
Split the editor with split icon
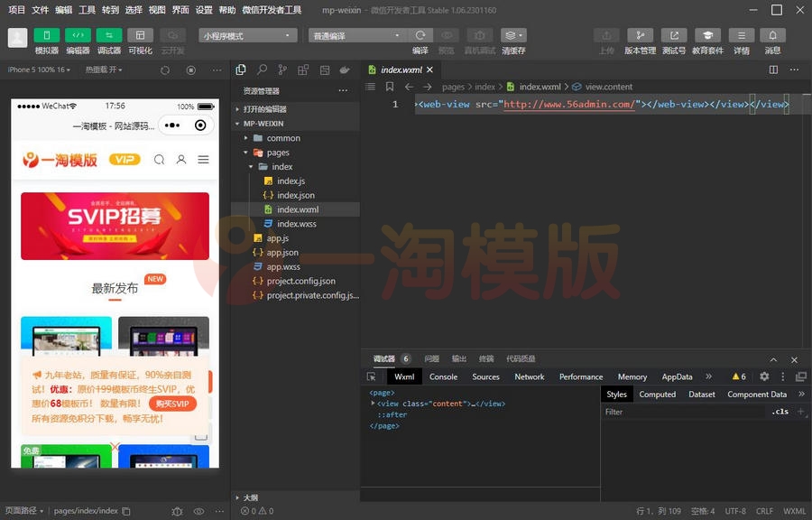point(773,70)
